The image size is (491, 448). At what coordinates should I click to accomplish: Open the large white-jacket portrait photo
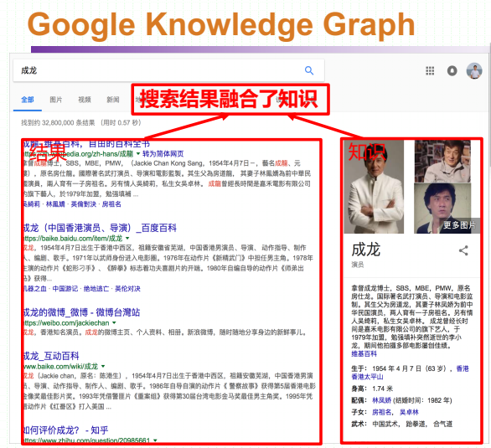coord(374,187)
